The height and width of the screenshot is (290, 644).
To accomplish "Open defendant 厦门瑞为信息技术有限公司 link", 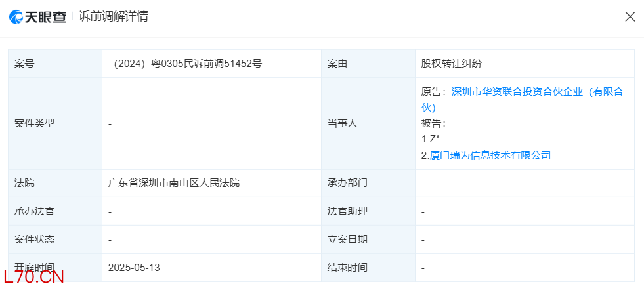I will 490,155.
